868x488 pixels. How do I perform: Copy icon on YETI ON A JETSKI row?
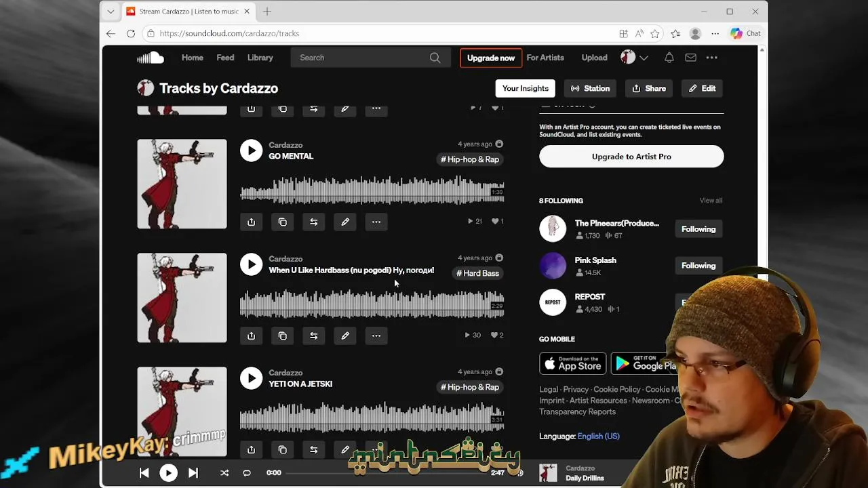point(283,449)
